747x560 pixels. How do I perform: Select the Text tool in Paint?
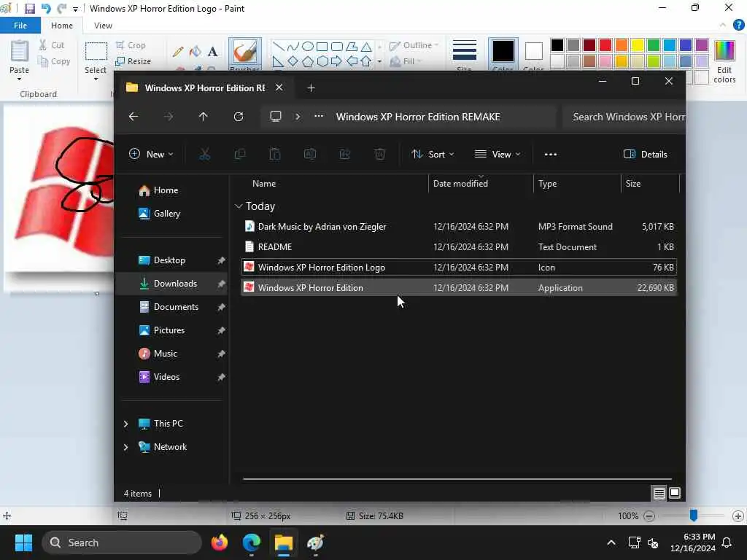click(x=212, y=52)
